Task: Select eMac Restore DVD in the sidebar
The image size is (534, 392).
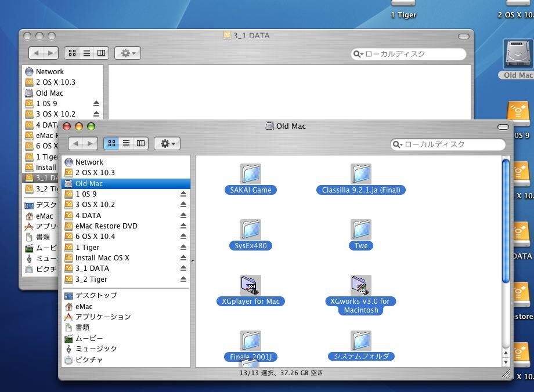Action: [106, 226]
